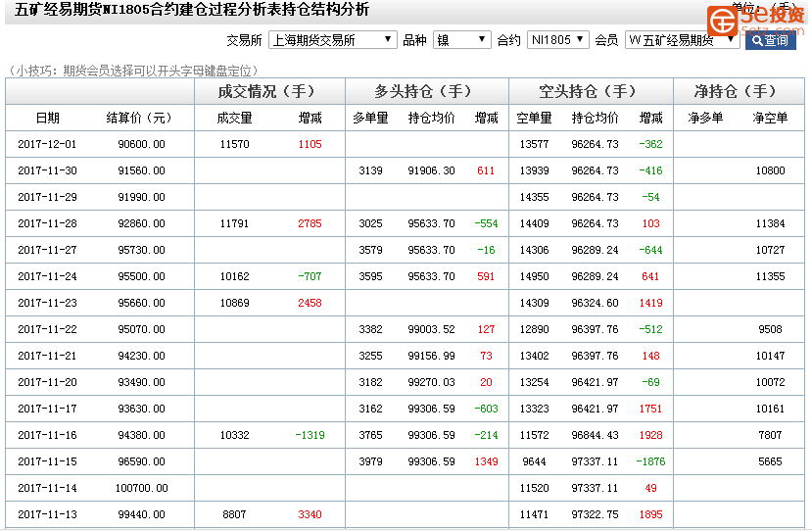812x531 pixels.
Task: Click red volume change 2785
Action: [310, 223]
